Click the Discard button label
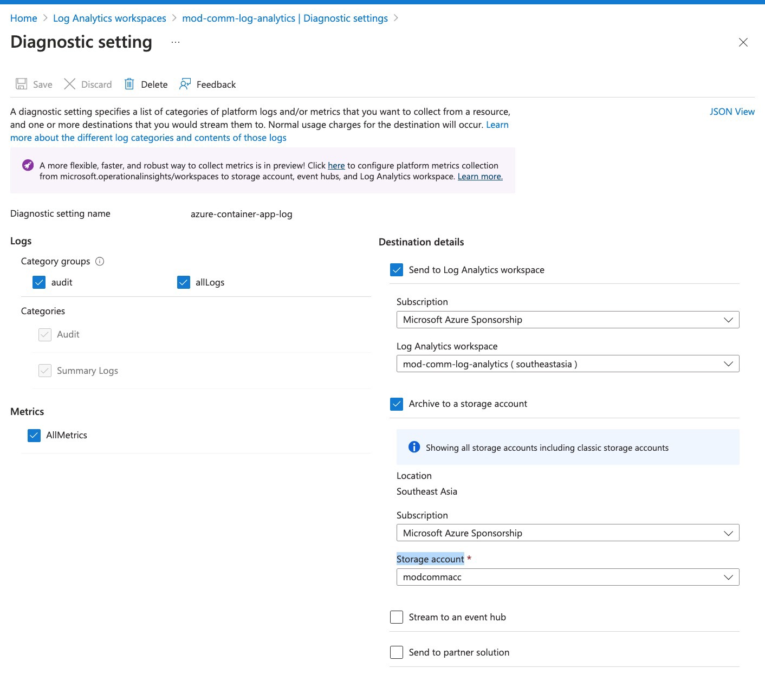This screenshot has width=765, height=700. [x=96, y=85]
